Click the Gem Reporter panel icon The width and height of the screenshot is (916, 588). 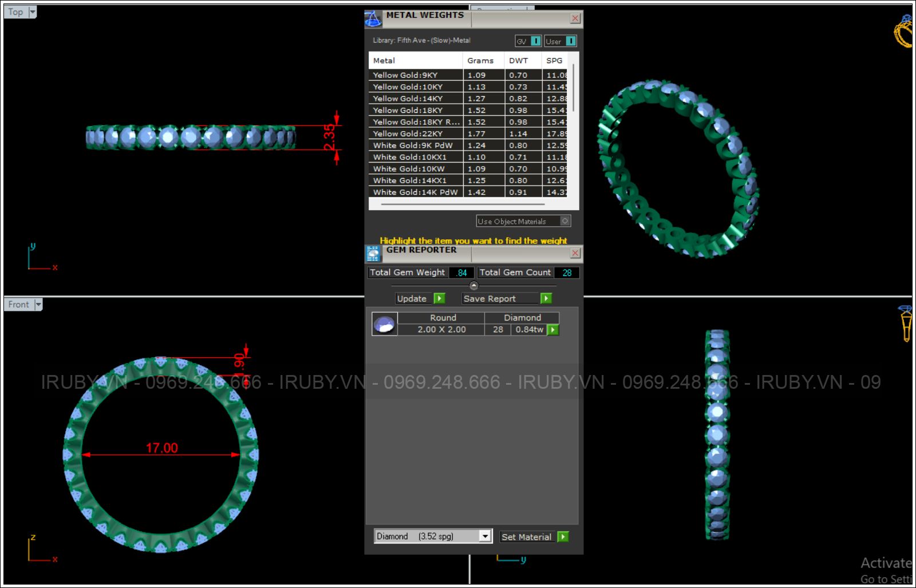click(373, 254)
